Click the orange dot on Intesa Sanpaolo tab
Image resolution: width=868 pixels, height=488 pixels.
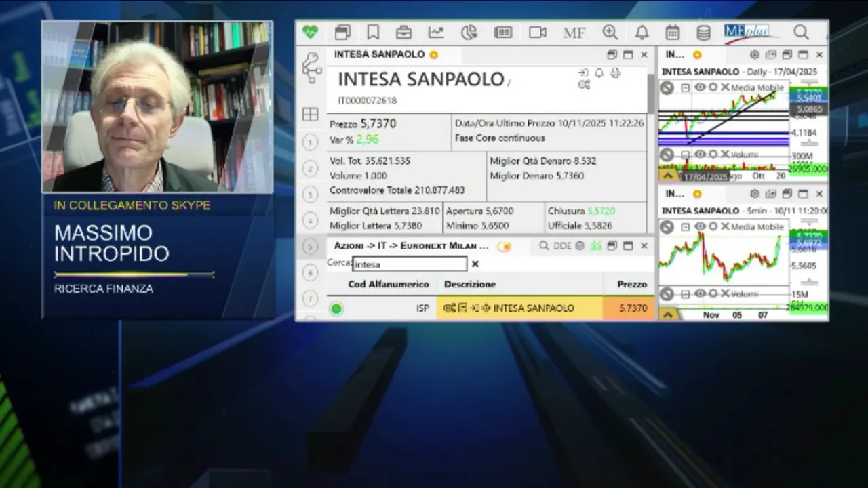click(433, 55)
